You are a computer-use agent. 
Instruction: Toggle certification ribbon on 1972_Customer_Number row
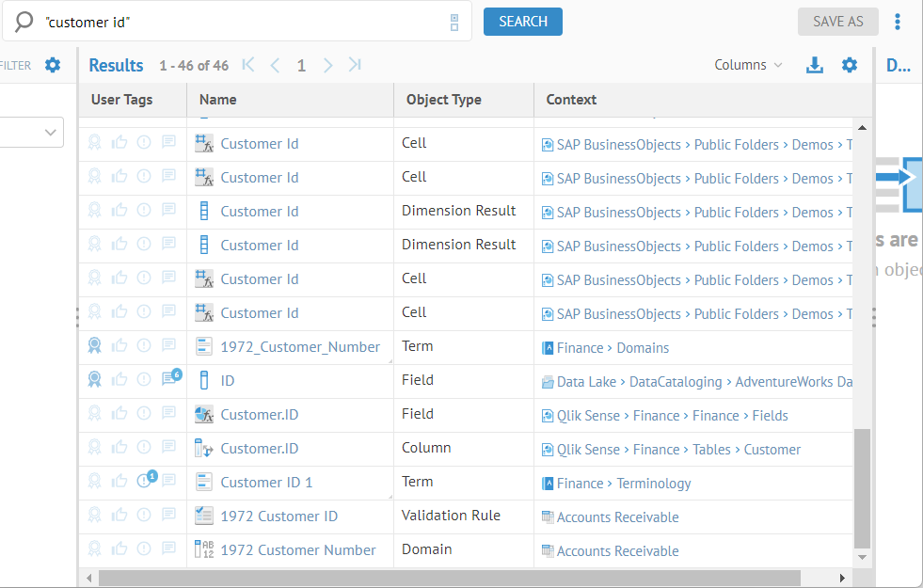94,346
